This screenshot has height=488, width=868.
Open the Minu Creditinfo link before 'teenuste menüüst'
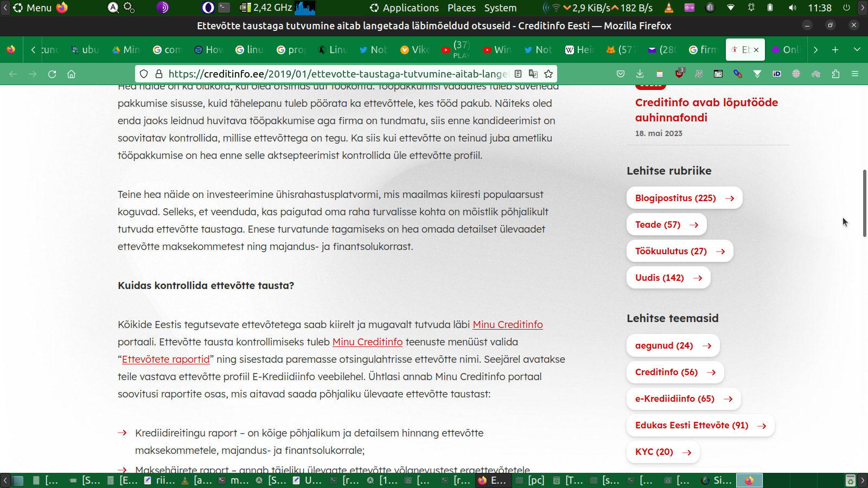click(x=367, y=342)
